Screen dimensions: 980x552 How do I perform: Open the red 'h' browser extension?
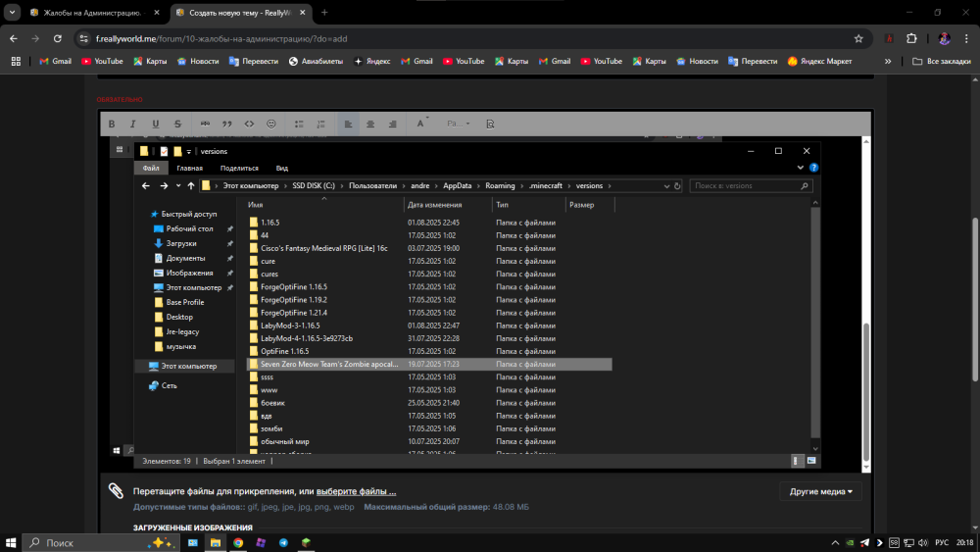(889, 39)
